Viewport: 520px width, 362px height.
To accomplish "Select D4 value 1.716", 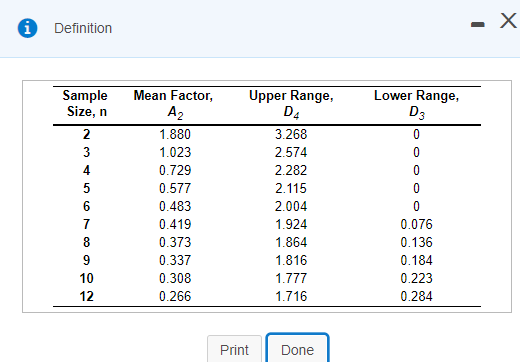I will [291, 297].
